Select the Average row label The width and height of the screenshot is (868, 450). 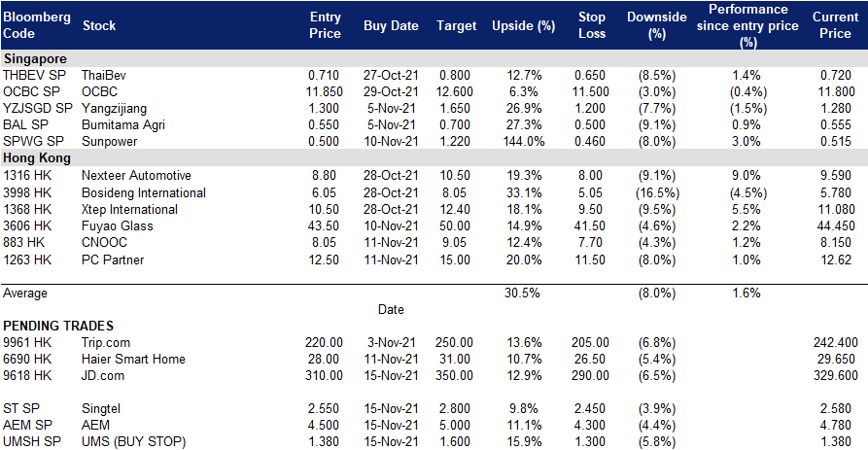(25, 294)
